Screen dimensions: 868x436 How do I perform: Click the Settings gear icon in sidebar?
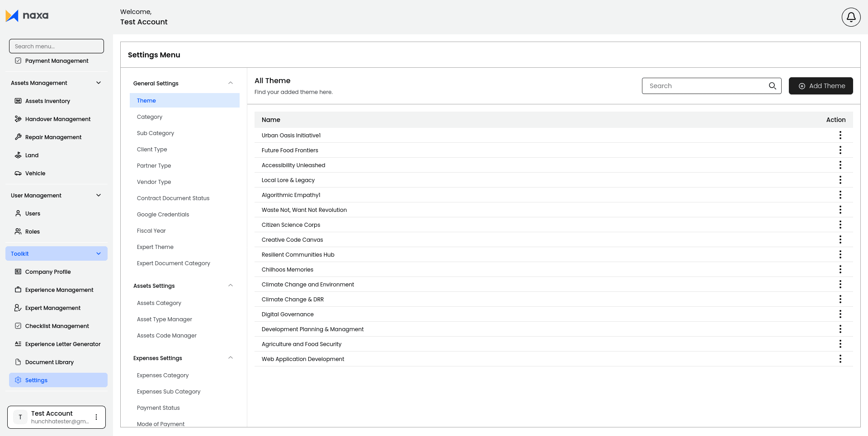pos(18,380)
